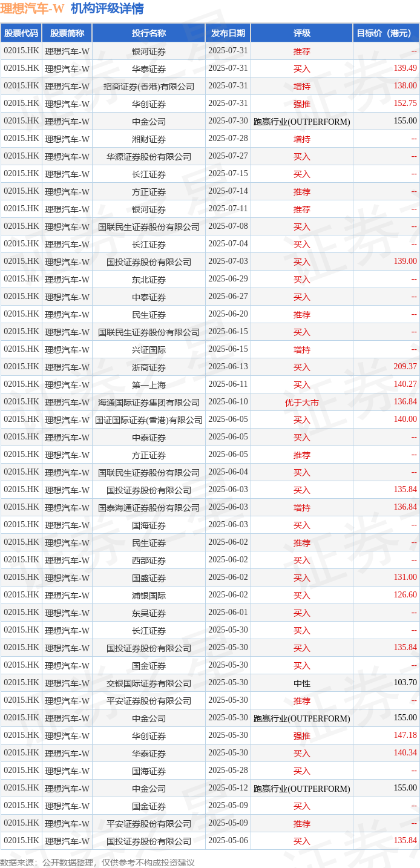The width and height of the screenshot is (420, 868).
Task: Select target price 140.34
Action: click(405, 753)
